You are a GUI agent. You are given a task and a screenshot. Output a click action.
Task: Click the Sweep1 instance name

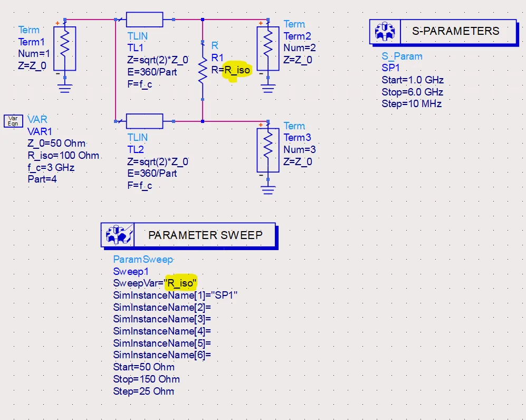(x=130, y=271)
